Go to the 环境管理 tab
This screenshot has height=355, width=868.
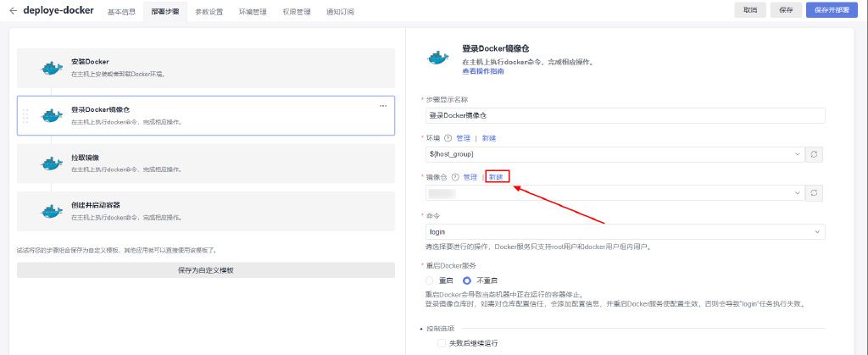point(253,12)
